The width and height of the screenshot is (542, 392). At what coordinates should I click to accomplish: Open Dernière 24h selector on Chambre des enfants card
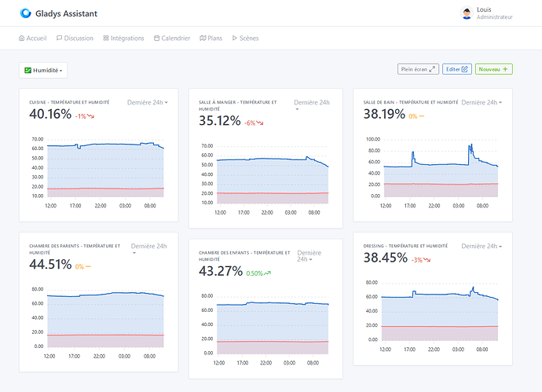point(309,256)
